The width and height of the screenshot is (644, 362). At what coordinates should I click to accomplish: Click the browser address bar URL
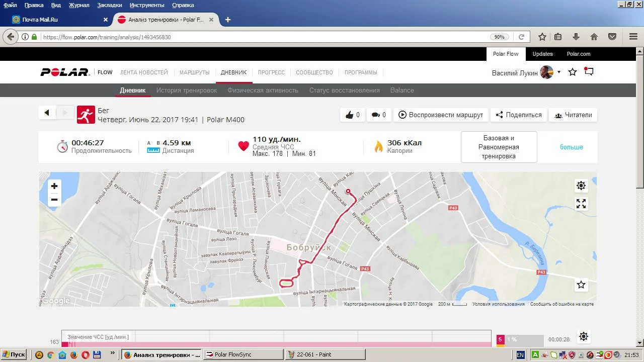(x=252, y=37)
